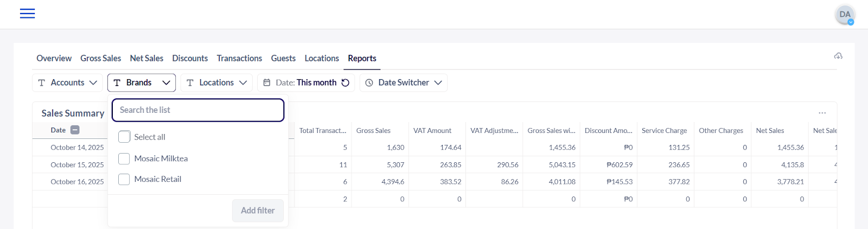Open the Locations filter dropdown
The image size is (868, 229).
[x=216, y=82]
